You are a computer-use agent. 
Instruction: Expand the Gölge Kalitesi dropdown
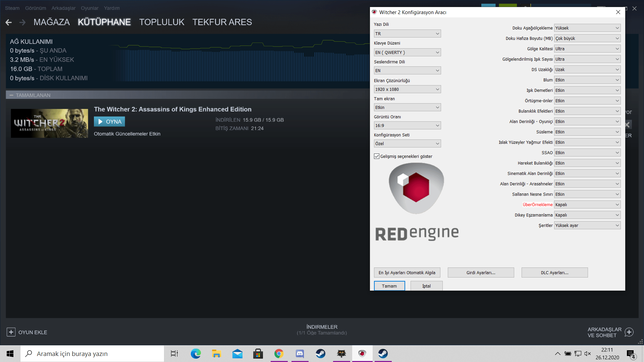point(587,49)
